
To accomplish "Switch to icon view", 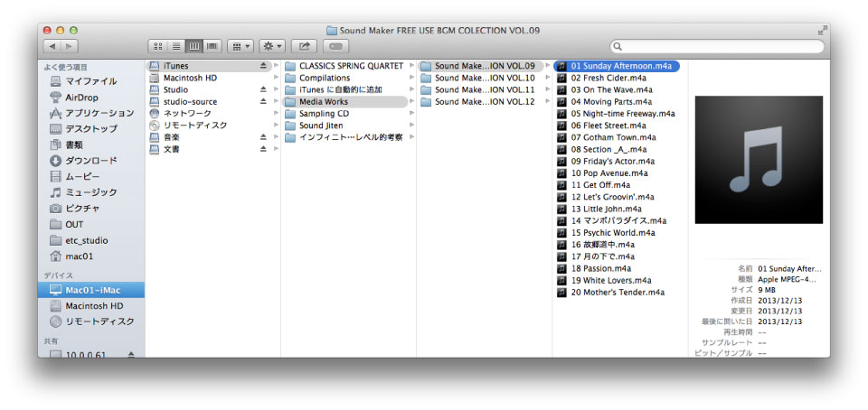I will click(157, 46).
